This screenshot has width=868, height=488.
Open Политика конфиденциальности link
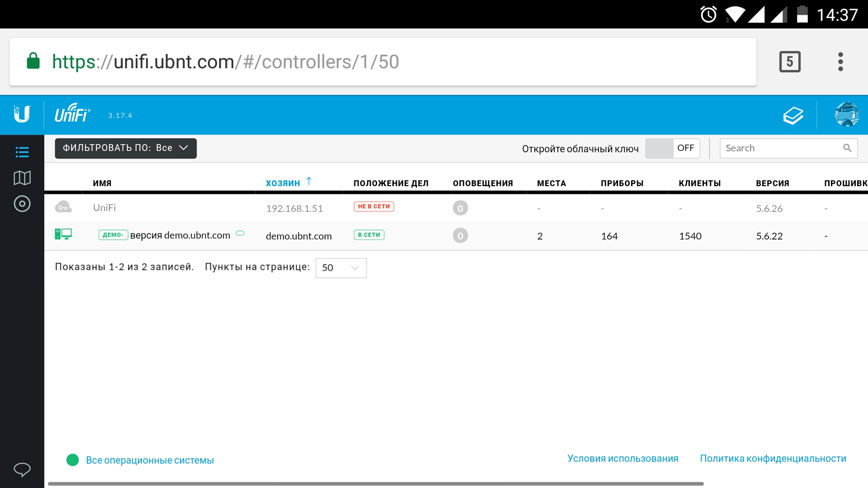coord(773,459)
